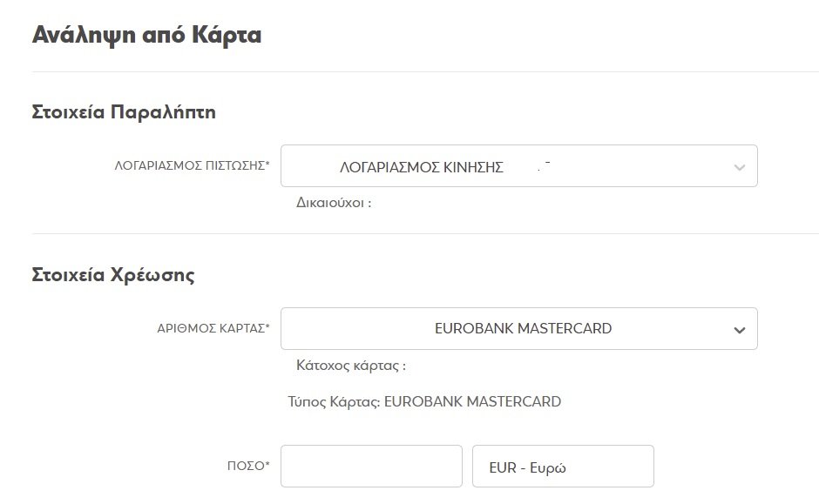The image size is (819, 504).
Task: Expand the credit account dropdown chevron
Action: [x=739, y=166]
